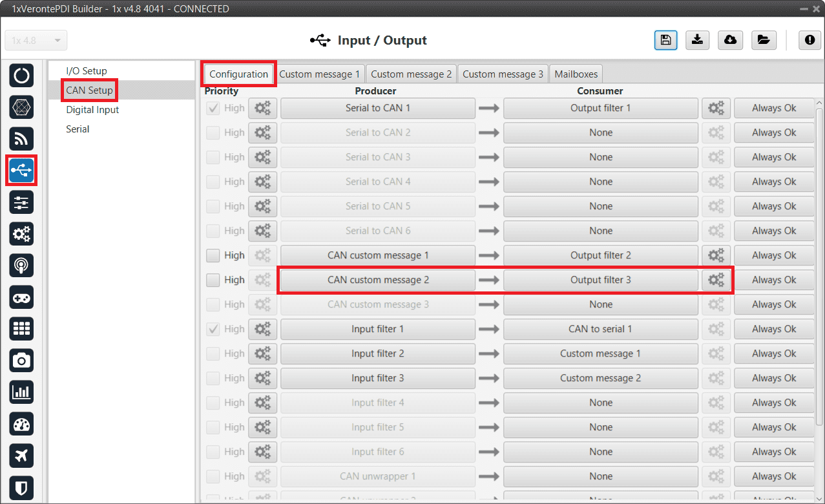Open the CAN to serial 1 consumer selector
825x504 pixels.
click(x=600, y=329)
